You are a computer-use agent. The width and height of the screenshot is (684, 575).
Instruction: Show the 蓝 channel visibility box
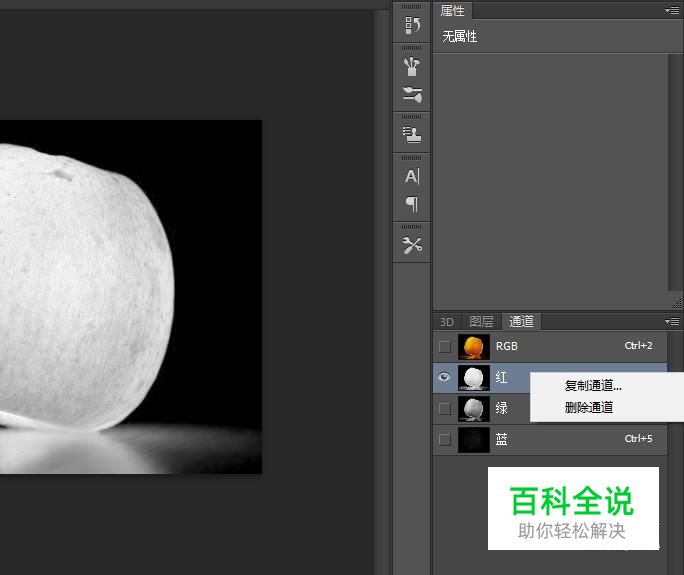tap(445, 439)
